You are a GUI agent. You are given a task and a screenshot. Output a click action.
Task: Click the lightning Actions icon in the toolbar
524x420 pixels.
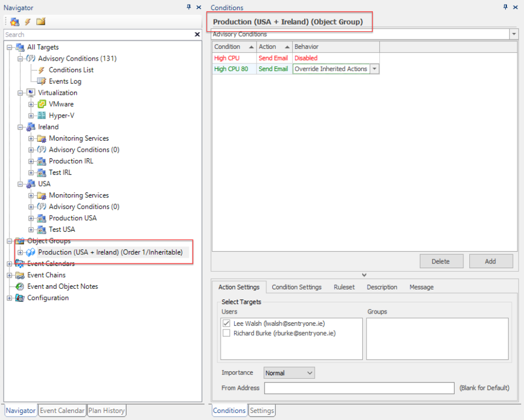[26, 22]
